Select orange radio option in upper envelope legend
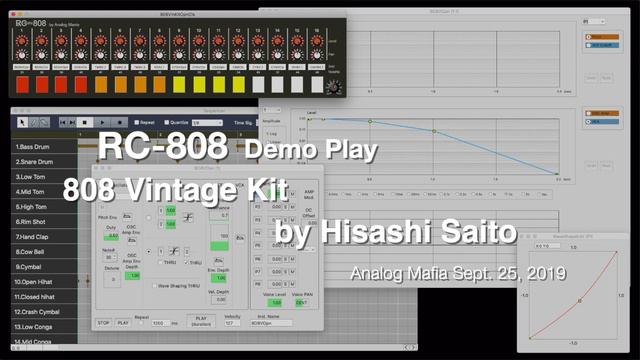640x360 pixels. tap(589, 37)
